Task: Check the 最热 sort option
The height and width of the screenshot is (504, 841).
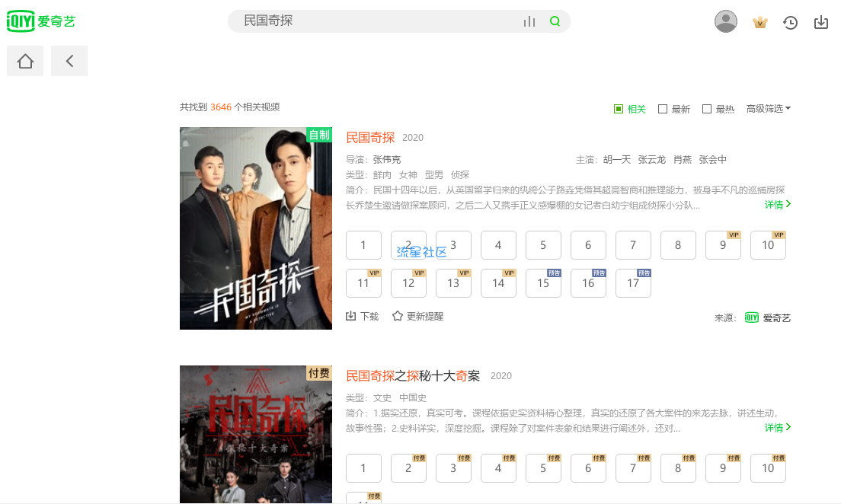Action: pos(707,109)
